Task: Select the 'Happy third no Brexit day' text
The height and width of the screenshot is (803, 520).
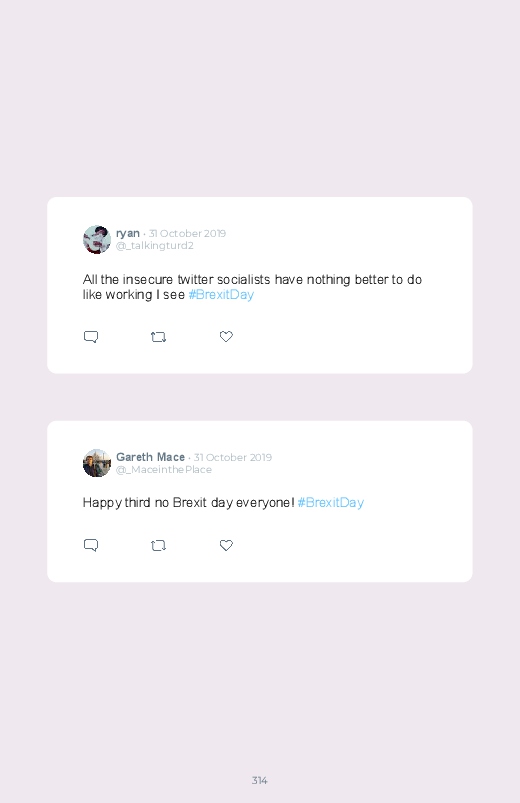Action: pos(189,502)
